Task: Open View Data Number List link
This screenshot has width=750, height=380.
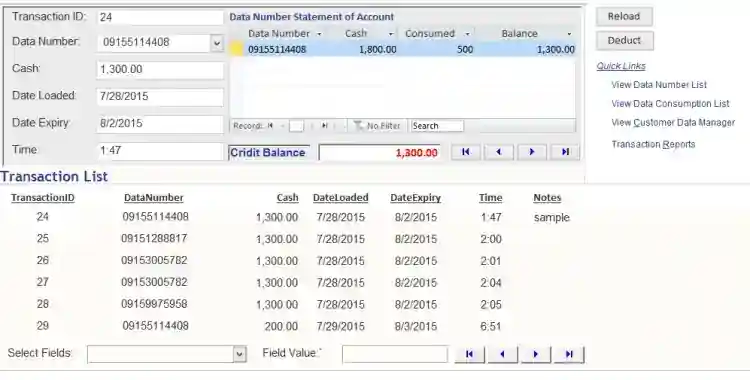Action: tap(659, 85)
